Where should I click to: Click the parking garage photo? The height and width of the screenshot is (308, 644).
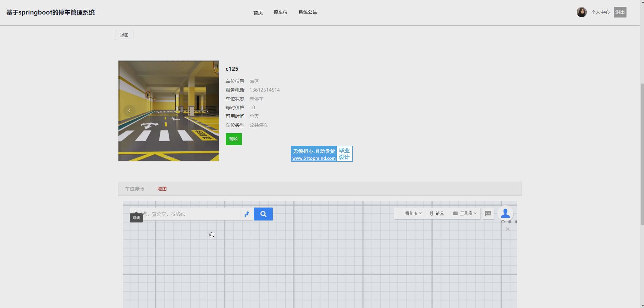[x=169, y=111]
